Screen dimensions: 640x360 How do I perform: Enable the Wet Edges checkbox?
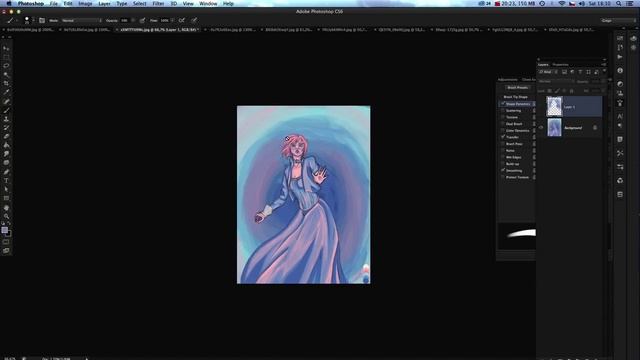(503, 157)
